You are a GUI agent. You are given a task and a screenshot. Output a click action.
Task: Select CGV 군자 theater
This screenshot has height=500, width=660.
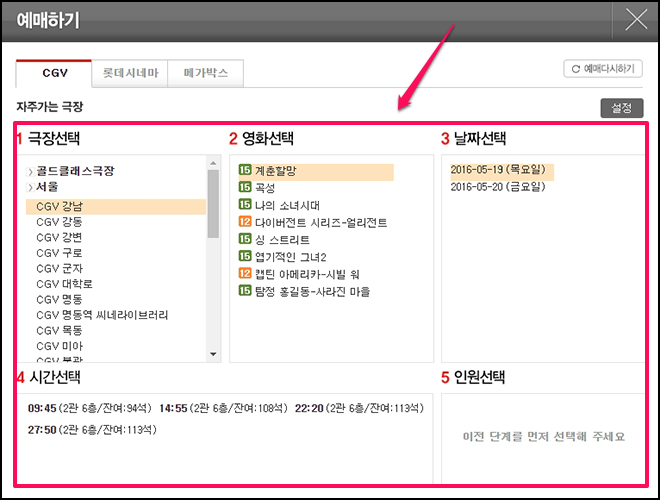point(59,269)
